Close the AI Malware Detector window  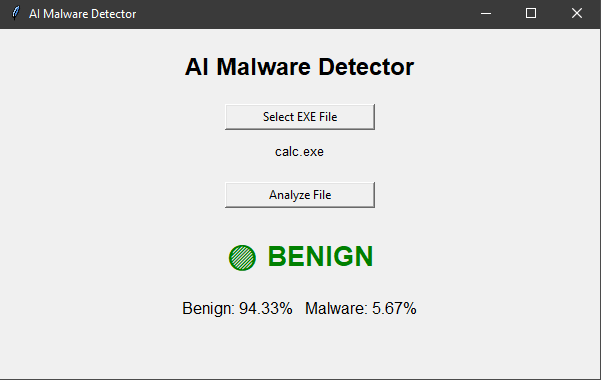pos(577,14)
